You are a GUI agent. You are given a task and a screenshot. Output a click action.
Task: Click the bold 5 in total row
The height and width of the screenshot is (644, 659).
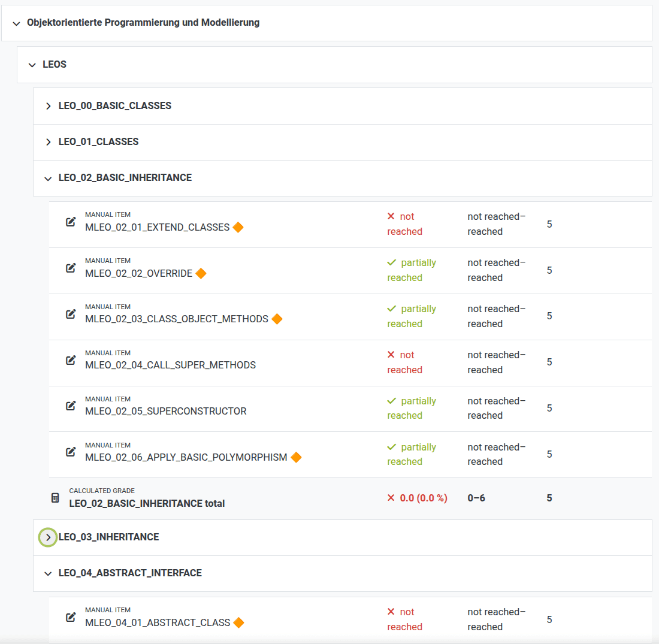pos(549,498)
